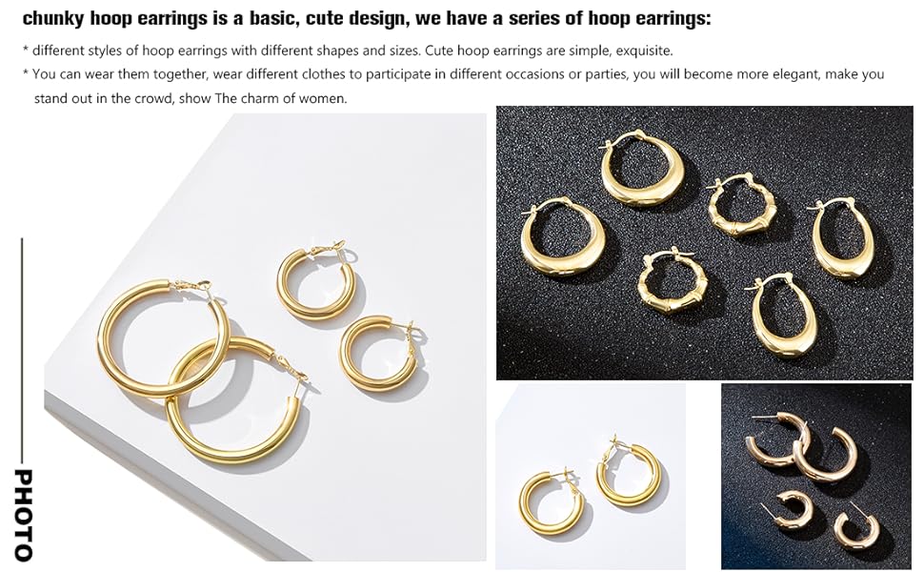Image resolution: width=924 pixels, height=572 pixels.
Task: Click the 'show The charm of women' line
Action: (263, 98)
